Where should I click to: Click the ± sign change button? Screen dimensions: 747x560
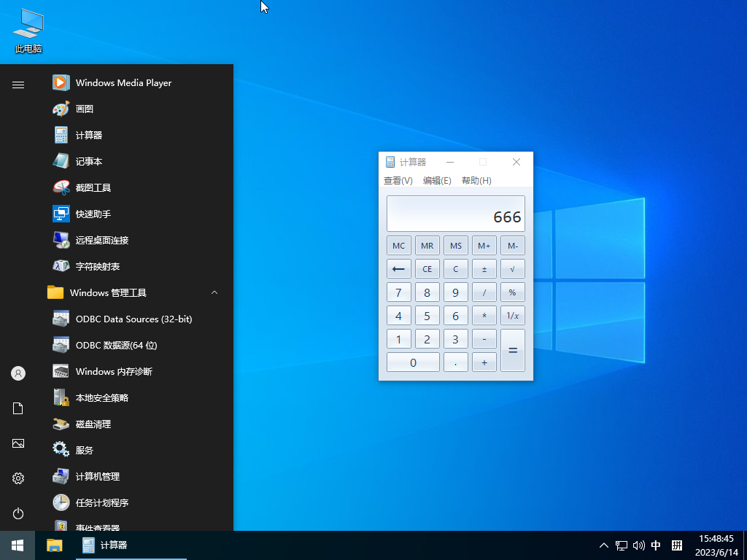[484, 269]
